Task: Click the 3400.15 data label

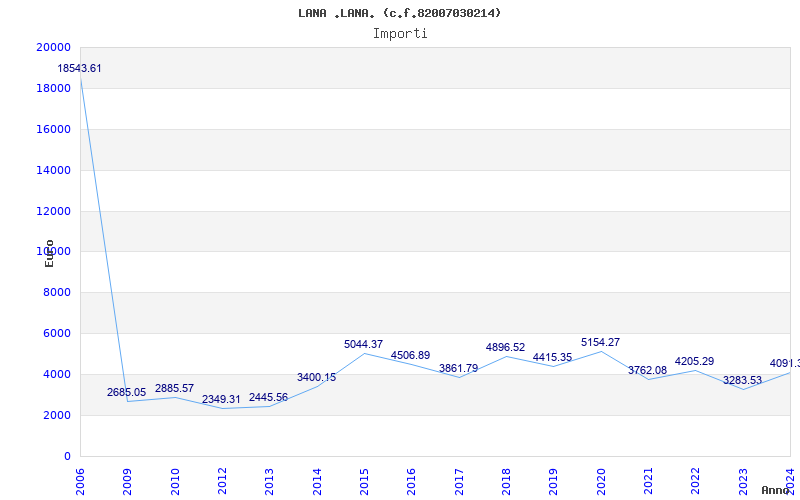Action: [x=316, y=378]
